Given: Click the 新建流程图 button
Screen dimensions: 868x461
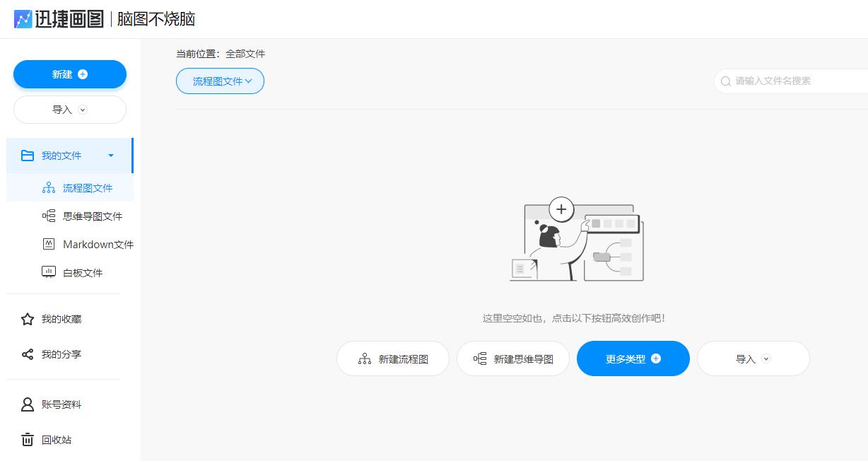Looking at the screenshot, I should point(392,358).
